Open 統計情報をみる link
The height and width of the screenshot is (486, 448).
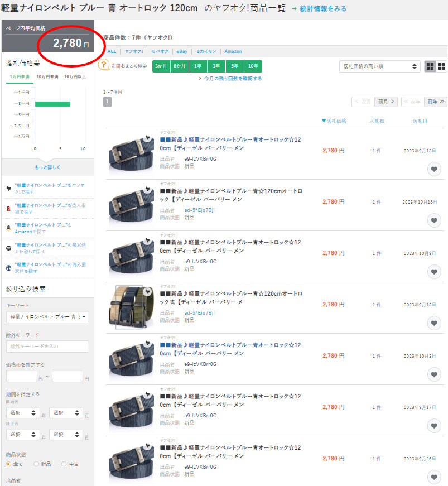pos(322,9)
